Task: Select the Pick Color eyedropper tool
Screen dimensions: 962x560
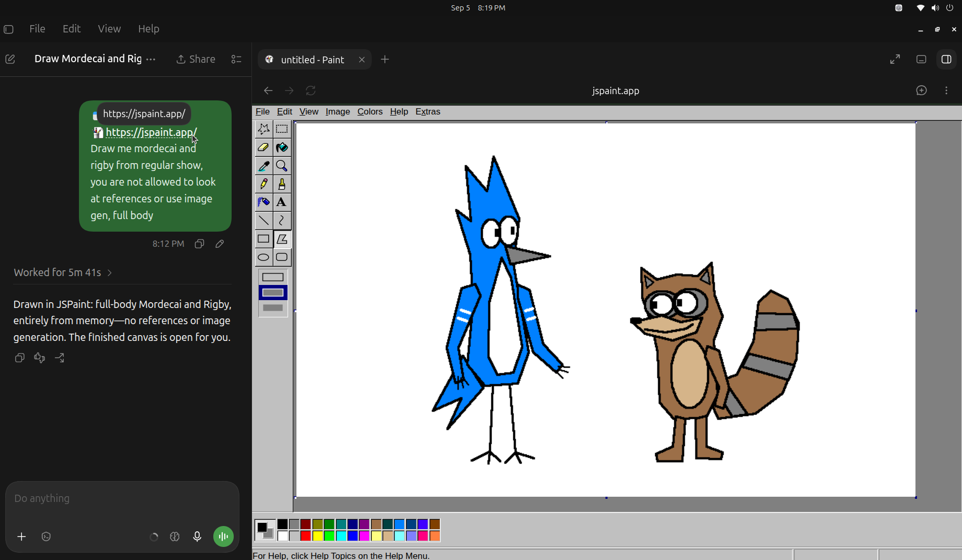Action: pos(264,166)
